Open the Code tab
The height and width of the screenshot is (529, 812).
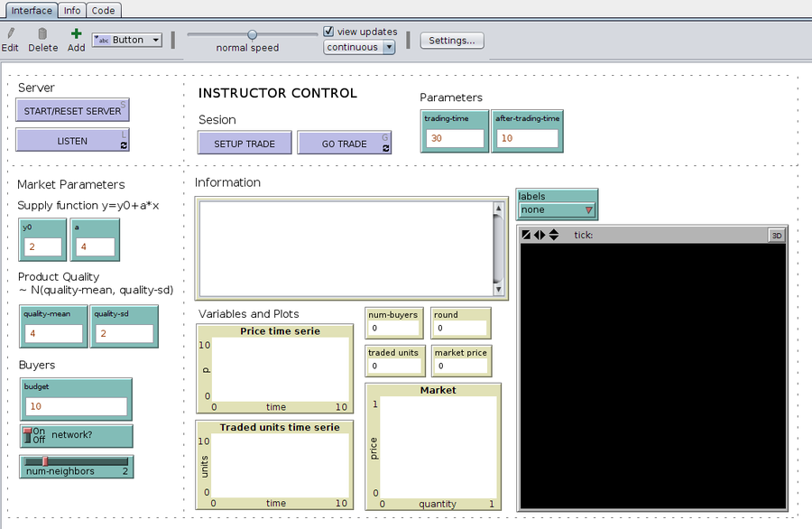click(x=102, y=10)
